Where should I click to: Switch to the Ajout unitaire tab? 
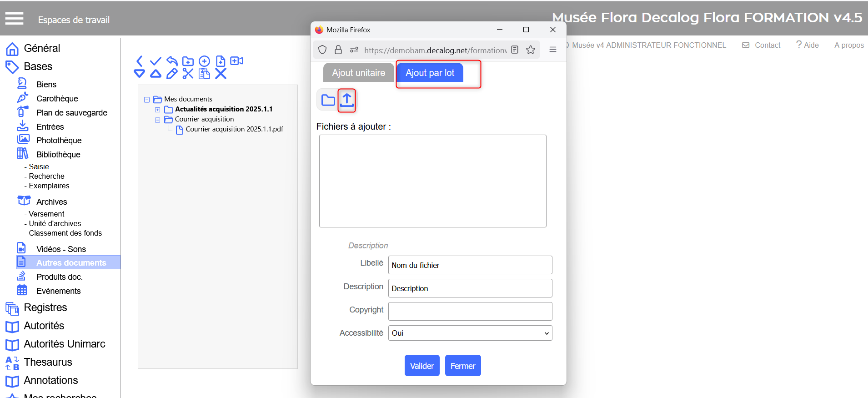(x=358, y=73)
